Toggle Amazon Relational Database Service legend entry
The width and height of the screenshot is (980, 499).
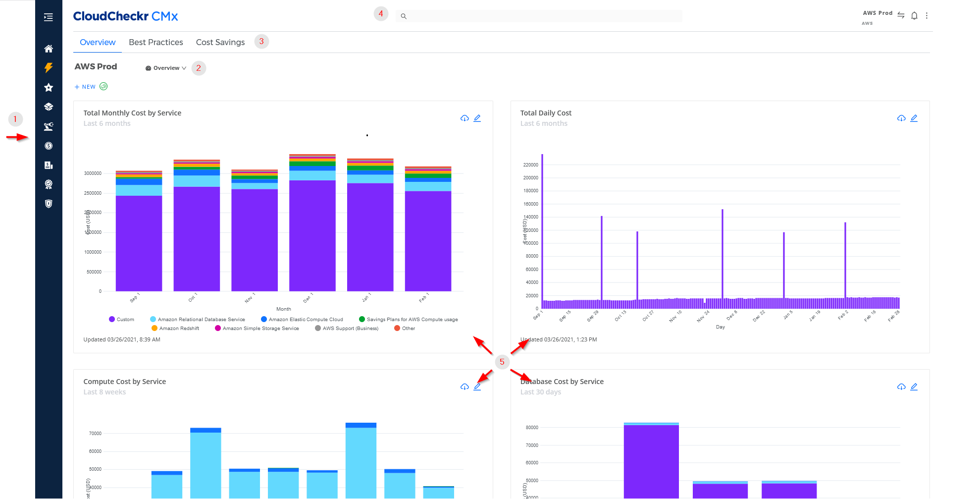(198, 319)
